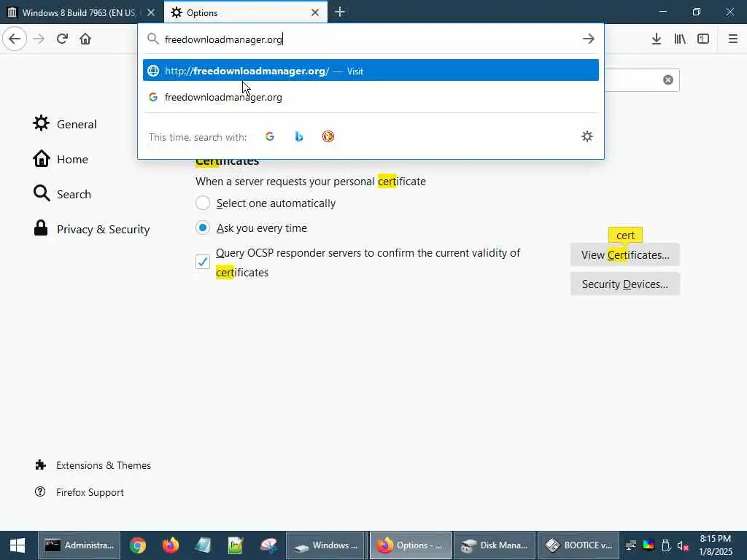The height and width of the screenshot is (560, 747).
Task: Toggle Query OCSP responder servers checkbox
Action: (x=203, y=262)
